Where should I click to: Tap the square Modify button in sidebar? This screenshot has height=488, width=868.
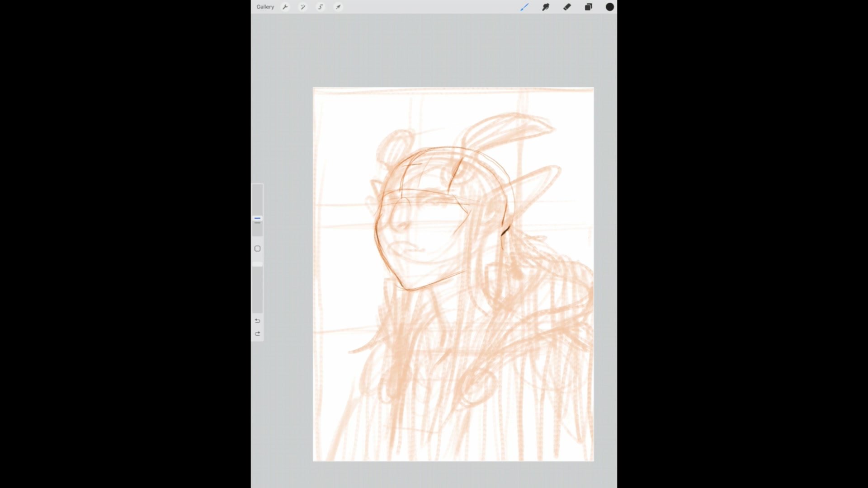pyautogui.click(x=257, y=249)
